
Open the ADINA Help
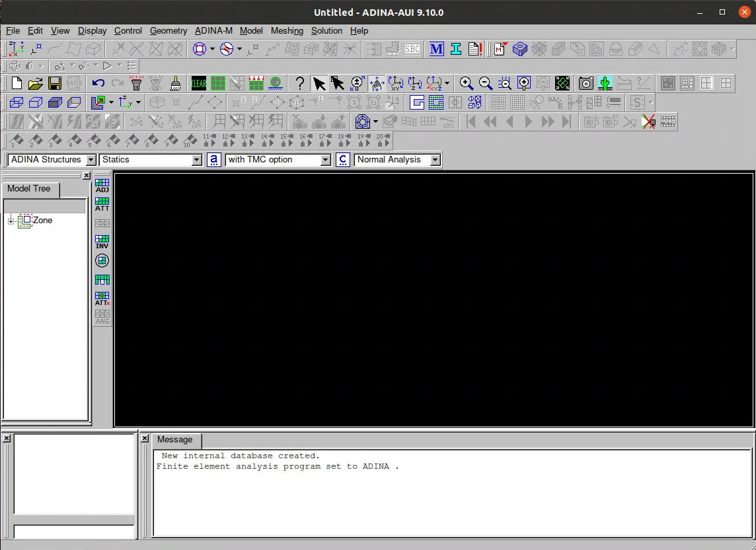click(300, 83)
